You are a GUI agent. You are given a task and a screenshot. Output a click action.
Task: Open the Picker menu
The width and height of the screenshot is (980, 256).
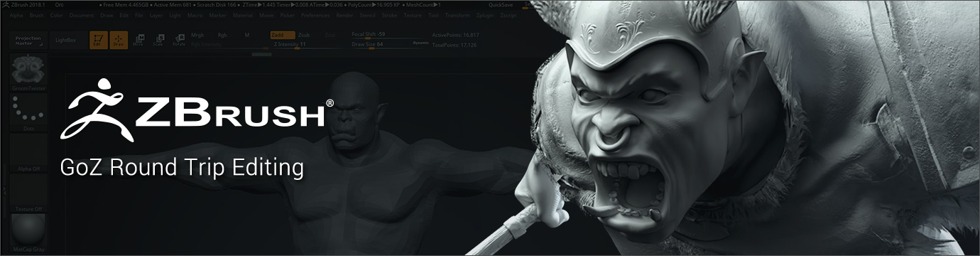pos(288,16)
